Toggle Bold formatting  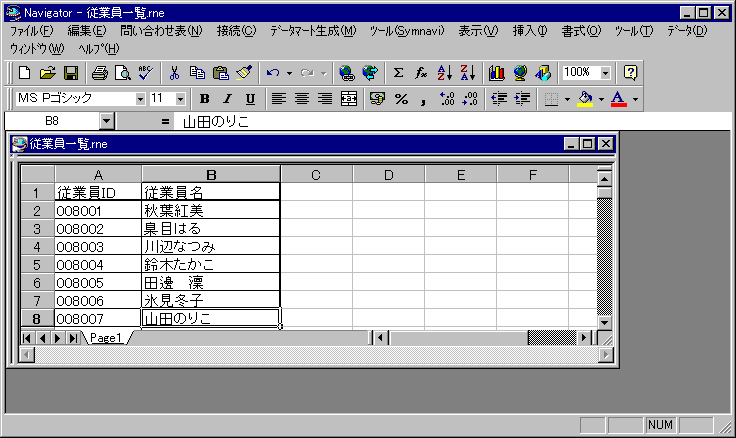point(204,99)
